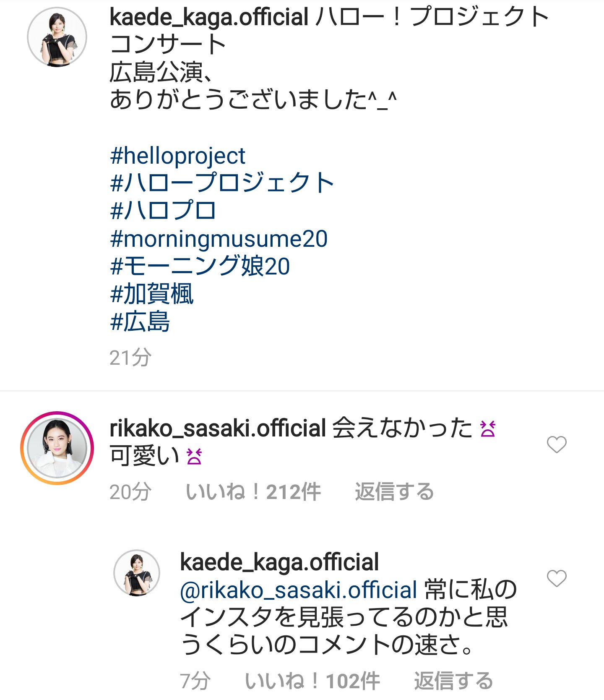The image size is (604, 700).
Task: View rikako_sasaki's story via avatar ring
Action: pos(57,448)
